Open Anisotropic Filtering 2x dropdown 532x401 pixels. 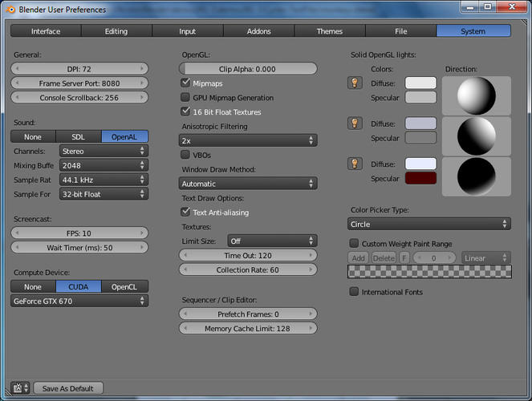coord(248,140)
